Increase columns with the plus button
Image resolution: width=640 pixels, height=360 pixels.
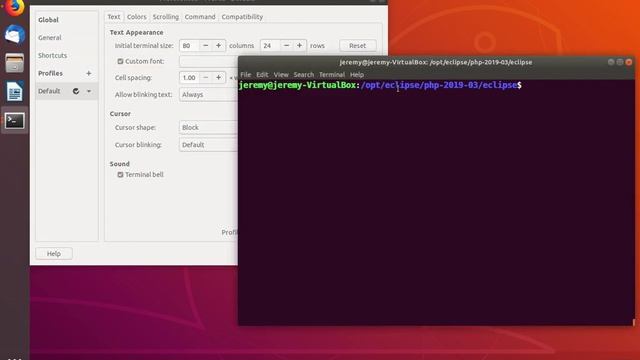[x=218, y=46]
